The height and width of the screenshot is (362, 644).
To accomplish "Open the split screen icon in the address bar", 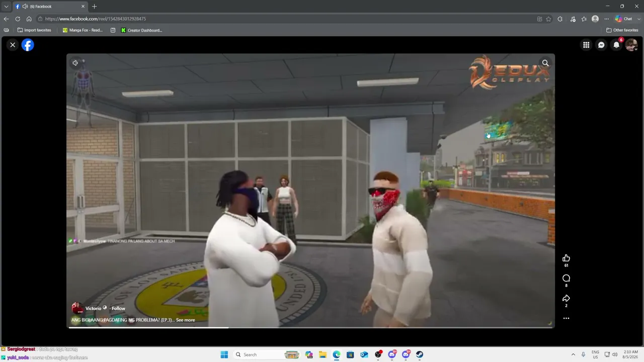I will tap(539, 19).
